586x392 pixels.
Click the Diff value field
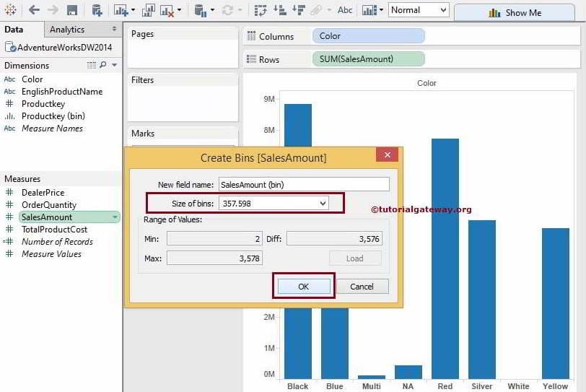pyautogui.click(x=334, y=239)
